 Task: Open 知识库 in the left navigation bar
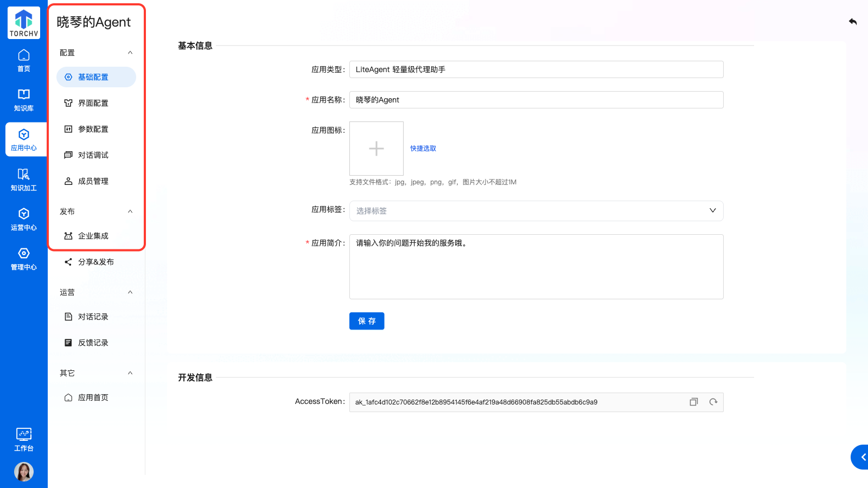24,100
